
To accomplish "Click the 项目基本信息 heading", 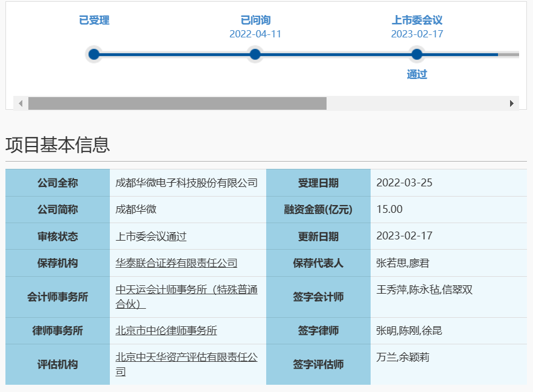I will (x=57, y=145).
